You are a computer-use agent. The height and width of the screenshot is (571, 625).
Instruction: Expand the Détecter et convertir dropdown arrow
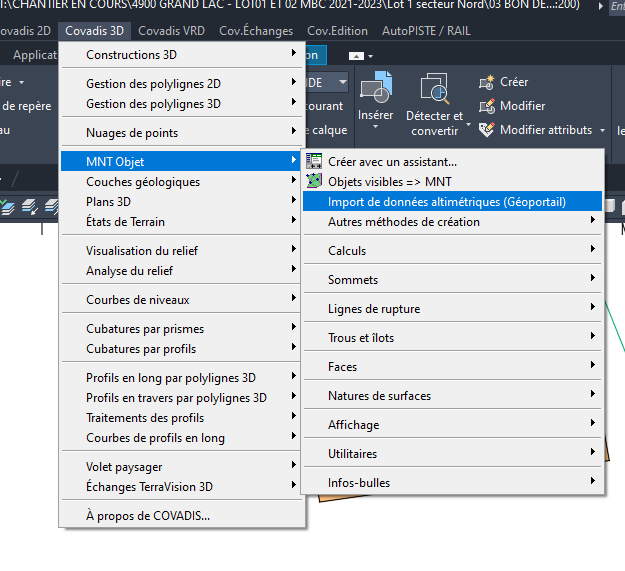coord(469,125)
